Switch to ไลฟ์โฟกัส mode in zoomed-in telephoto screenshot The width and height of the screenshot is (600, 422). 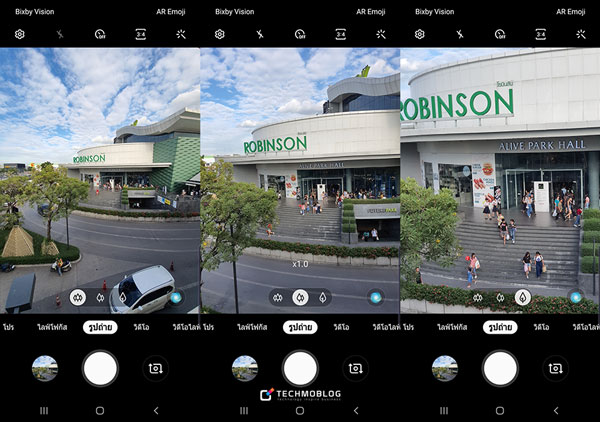click(x=452, y=327)
